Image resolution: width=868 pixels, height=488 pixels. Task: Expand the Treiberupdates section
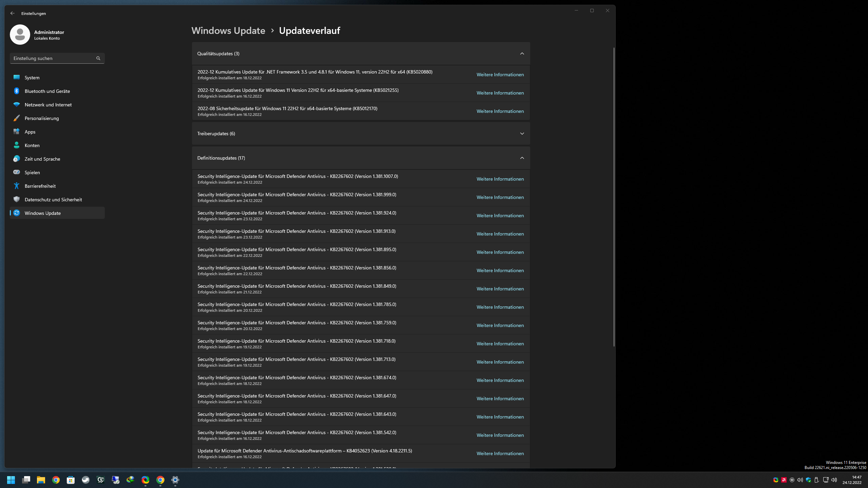[522, 134]
